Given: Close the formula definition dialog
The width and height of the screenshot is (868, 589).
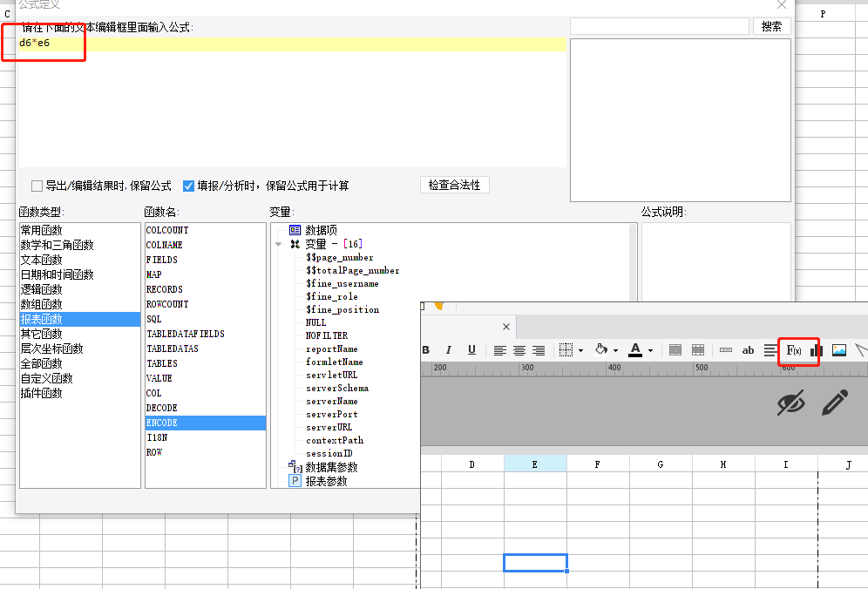Looking at the screenshot, I should [x=782, y=4].
